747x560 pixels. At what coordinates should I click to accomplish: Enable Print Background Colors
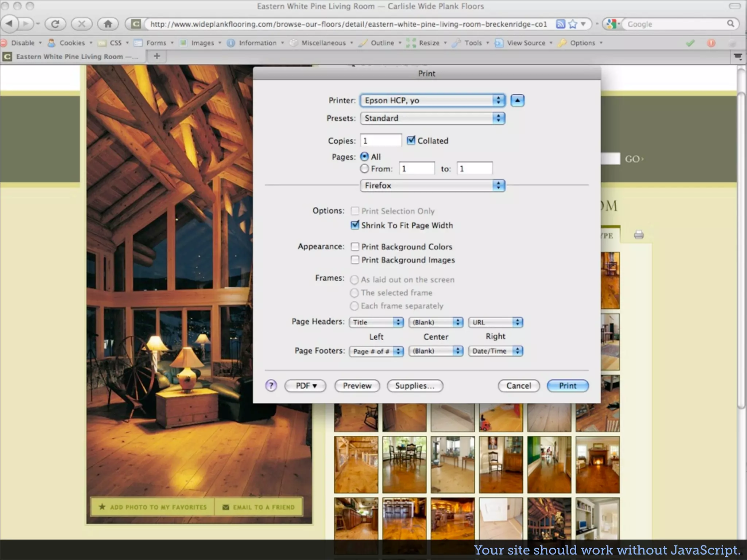pos(355,247)
